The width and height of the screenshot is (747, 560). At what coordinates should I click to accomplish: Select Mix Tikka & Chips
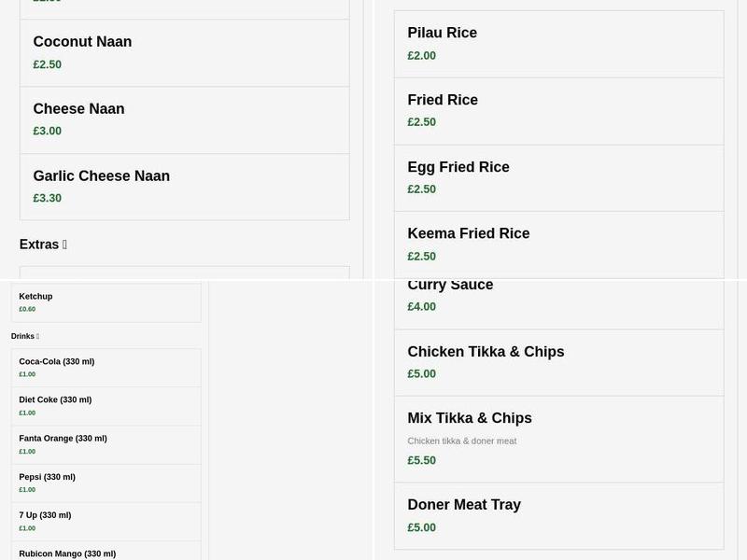[558, 438]
